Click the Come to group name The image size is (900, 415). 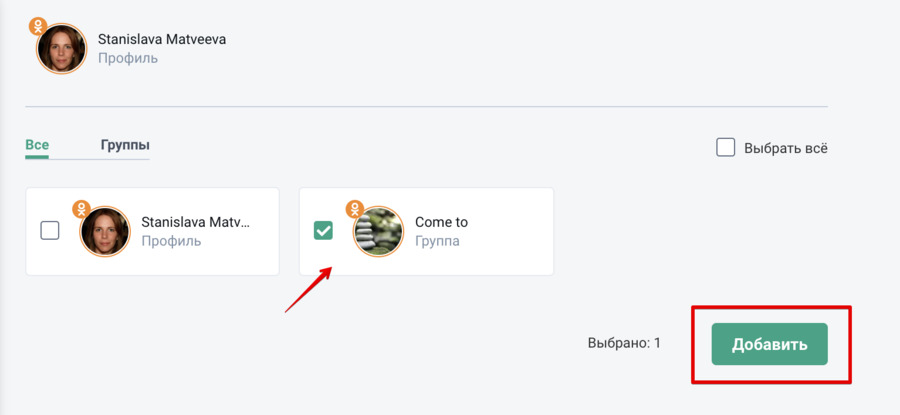pos(441,222)
